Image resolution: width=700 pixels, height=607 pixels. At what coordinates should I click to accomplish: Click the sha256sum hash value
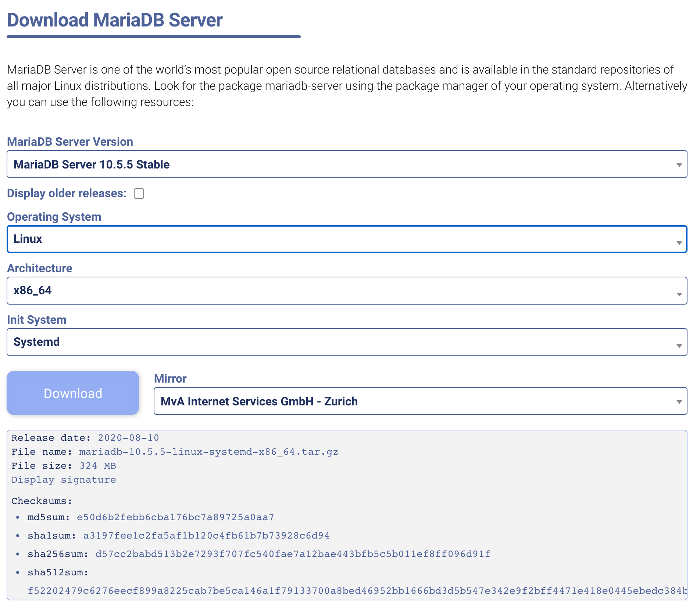click(x=293, y=554)
